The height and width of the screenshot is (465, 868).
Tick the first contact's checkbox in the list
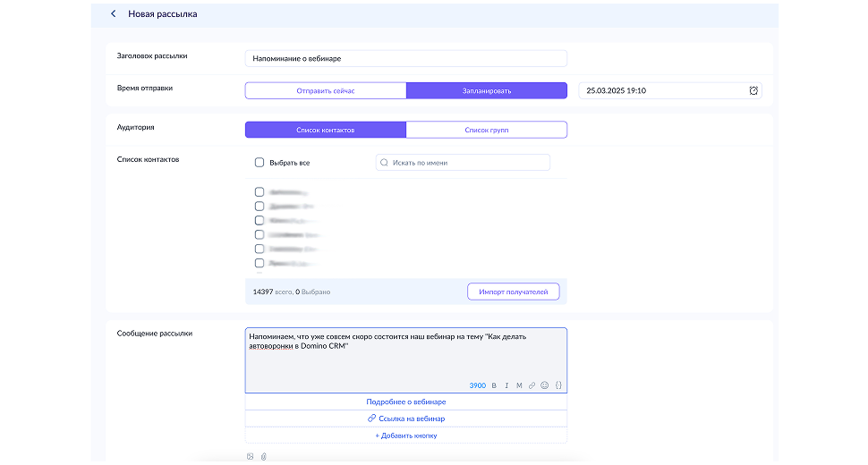(x=260, y=191)
